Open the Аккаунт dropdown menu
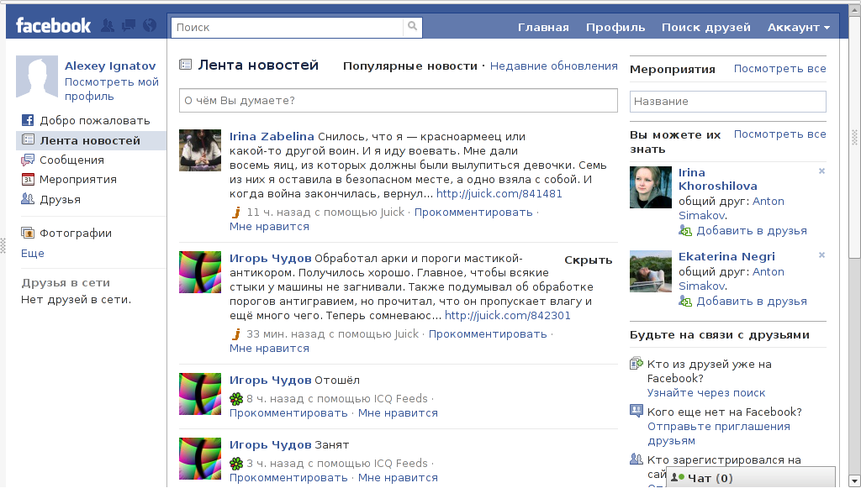861x504 pixels. (798, 28)
